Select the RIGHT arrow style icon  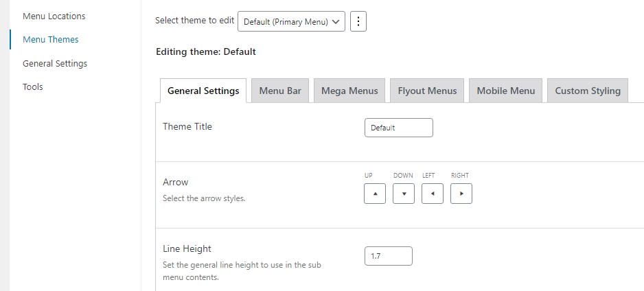(x=461, y=194)
